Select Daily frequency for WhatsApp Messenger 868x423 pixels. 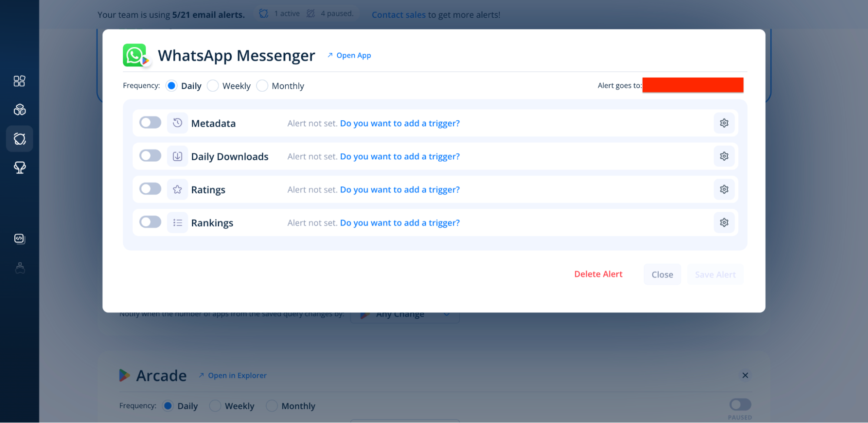tap(172, 86)
